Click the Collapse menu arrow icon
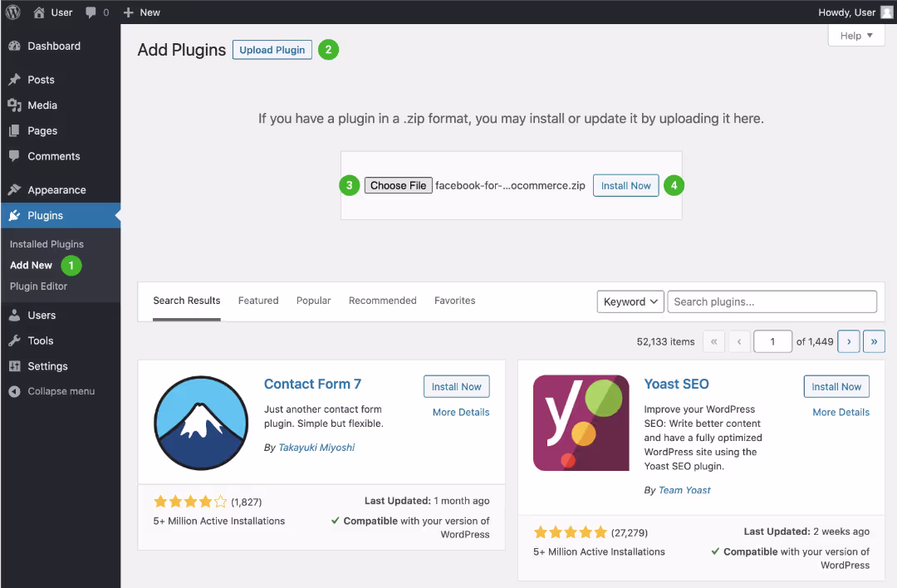This screenshot has height=588, width=897. point(15,391)
